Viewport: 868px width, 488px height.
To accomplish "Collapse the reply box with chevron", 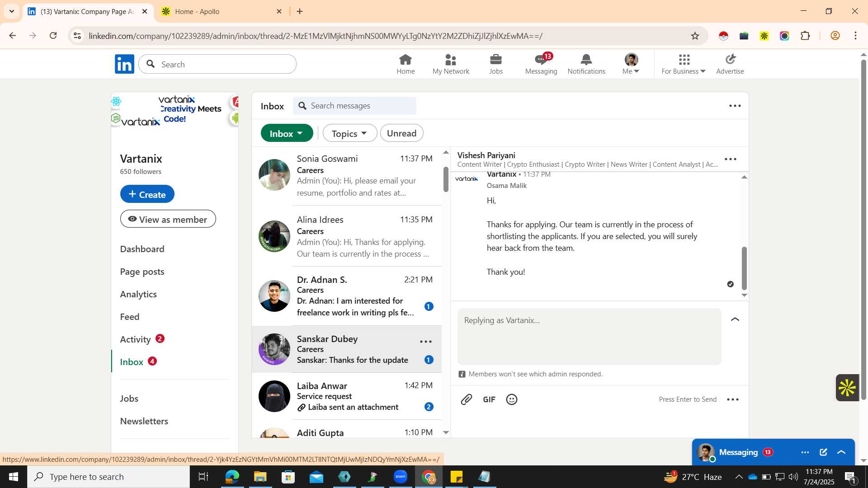I will (735, 319).
